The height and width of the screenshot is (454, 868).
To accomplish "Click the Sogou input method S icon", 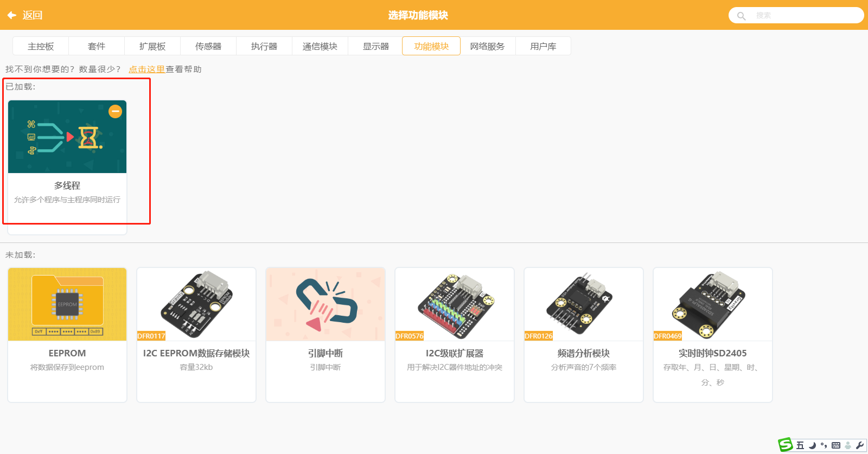I will tap(786, 445).
